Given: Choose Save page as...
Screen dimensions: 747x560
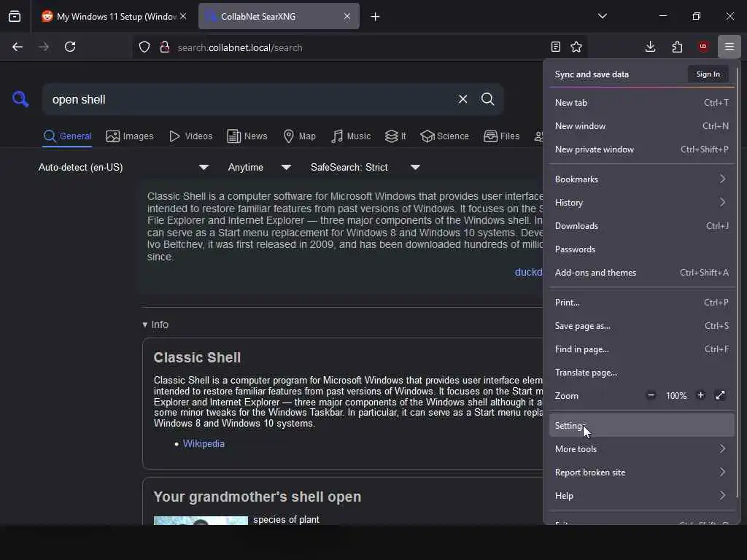Looking at the screenshot, I should tap(642, 326).
